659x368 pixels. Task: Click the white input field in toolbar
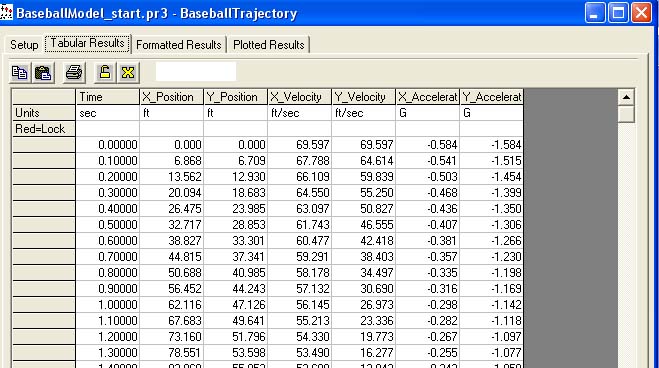pos(196,71)
